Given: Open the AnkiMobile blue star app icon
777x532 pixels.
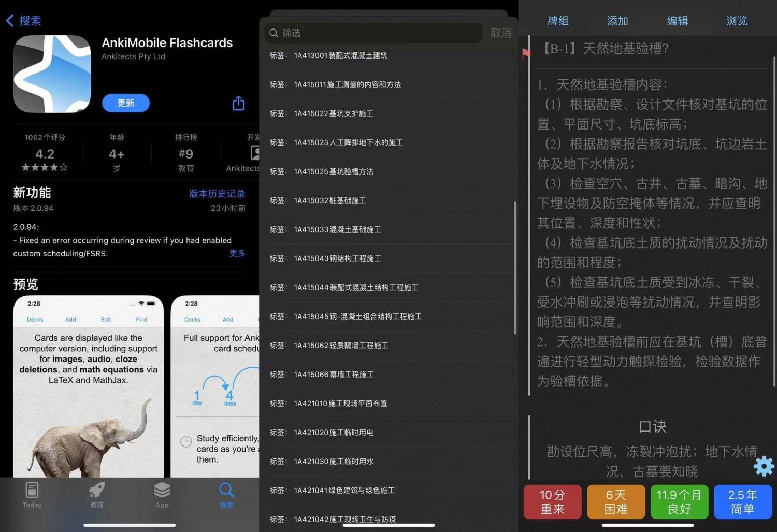Looking at the screenshot, I should tap(52, 74).
